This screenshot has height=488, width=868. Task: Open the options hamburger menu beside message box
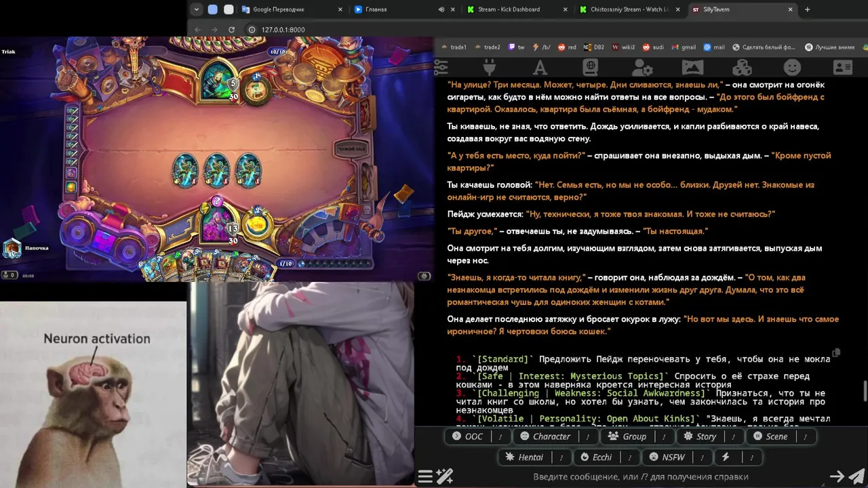(425, 476)
